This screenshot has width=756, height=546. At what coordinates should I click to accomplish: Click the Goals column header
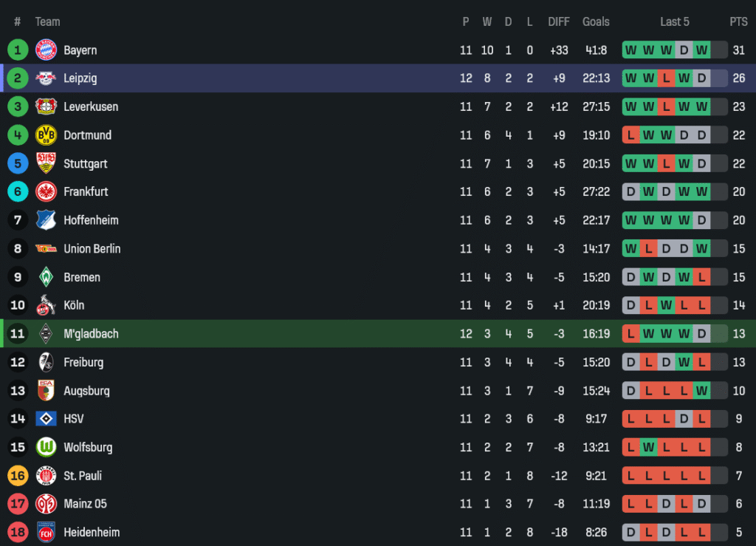[596, 21]
